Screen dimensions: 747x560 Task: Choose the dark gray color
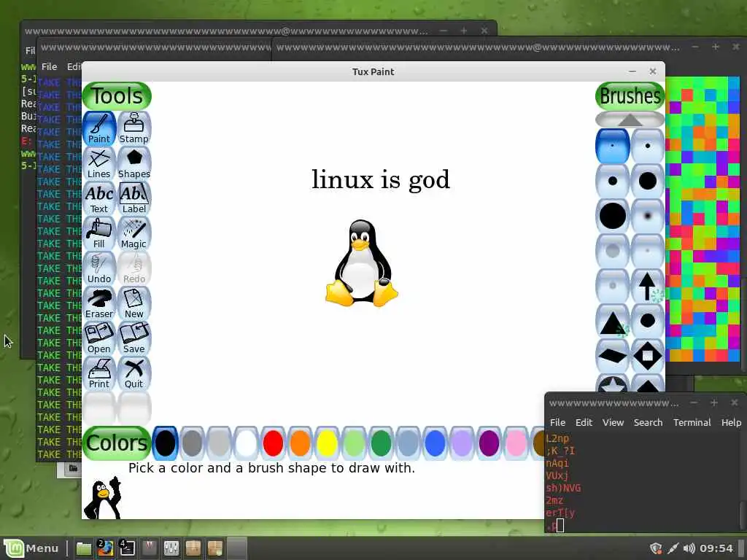coord(192,443)
